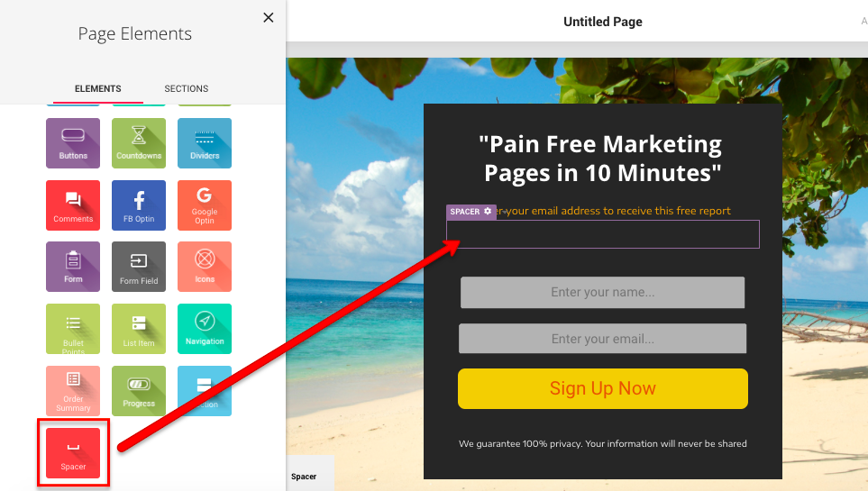Click the highlighted Spacer element
The height and width of the screenshot is (491, 868).
pos(73,453)
